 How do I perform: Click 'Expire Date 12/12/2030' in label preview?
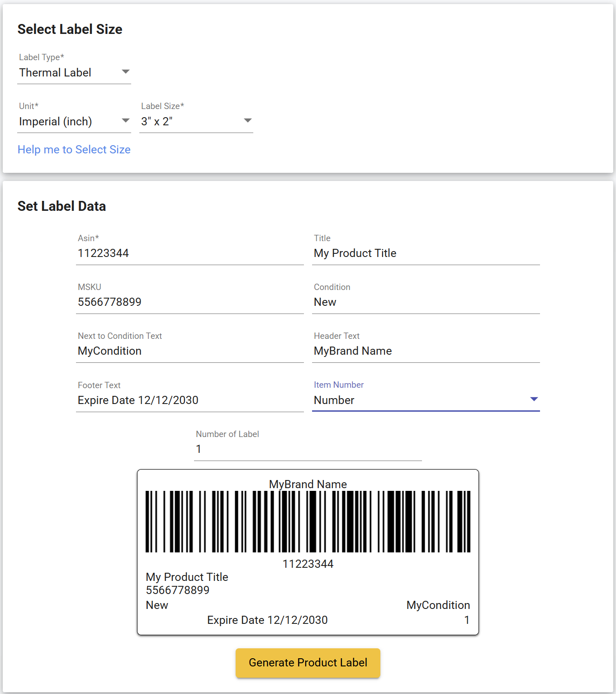267,620
